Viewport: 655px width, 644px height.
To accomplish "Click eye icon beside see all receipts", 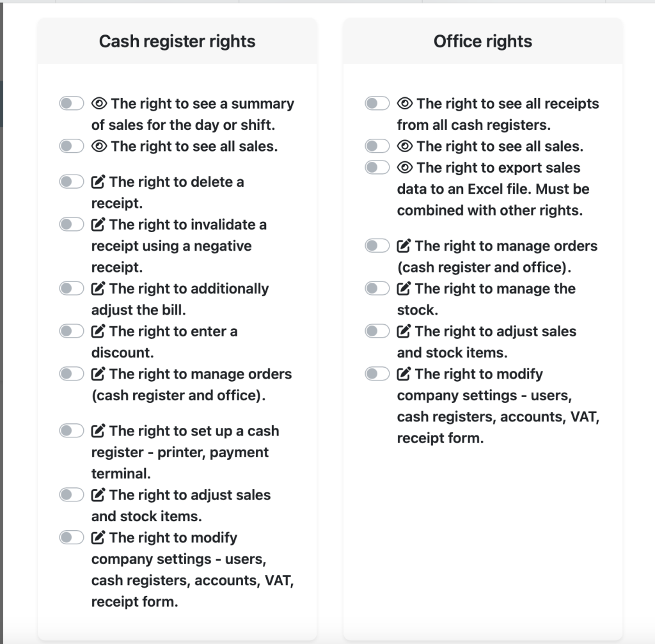I will click(x=405, y=103).
